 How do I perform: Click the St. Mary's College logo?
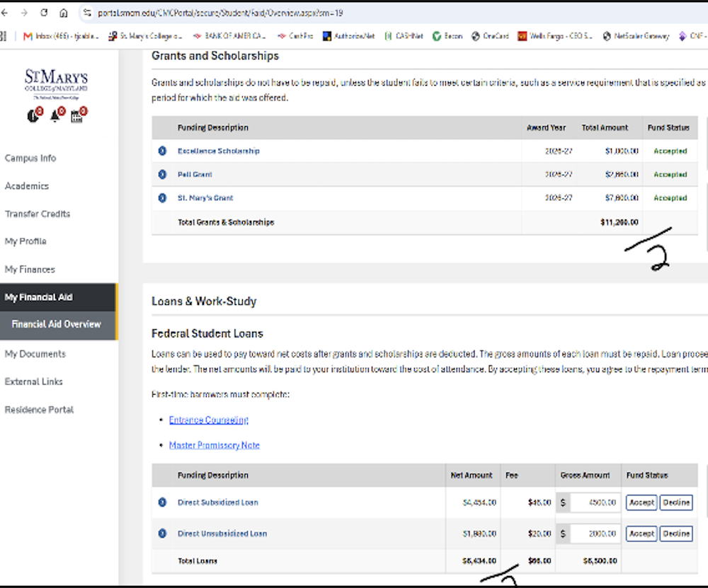(56, 84)
